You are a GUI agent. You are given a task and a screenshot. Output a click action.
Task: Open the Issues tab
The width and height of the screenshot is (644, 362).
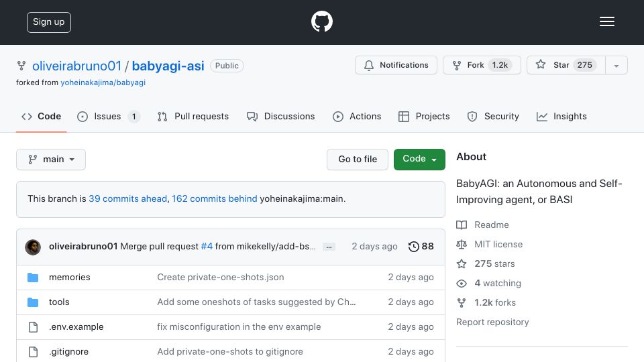click(109, 117)
